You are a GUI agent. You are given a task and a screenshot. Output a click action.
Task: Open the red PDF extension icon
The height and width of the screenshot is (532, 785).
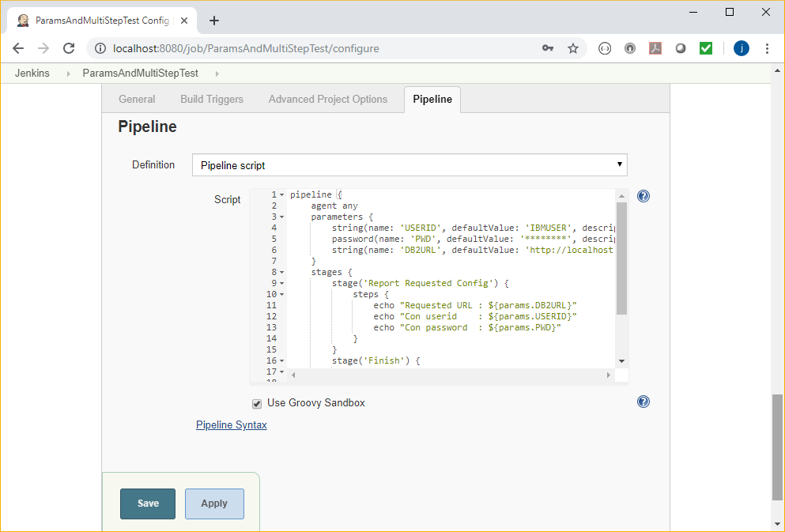coord(655,48)
